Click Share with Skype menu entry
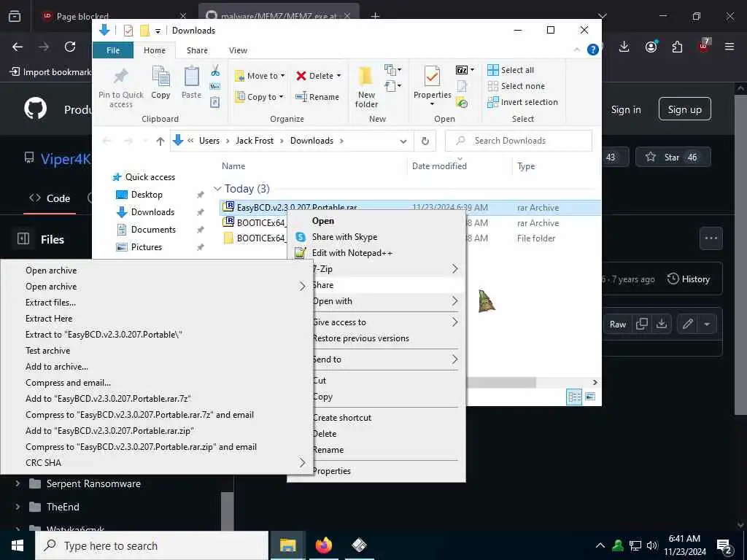747x560 pixels. 376,237
